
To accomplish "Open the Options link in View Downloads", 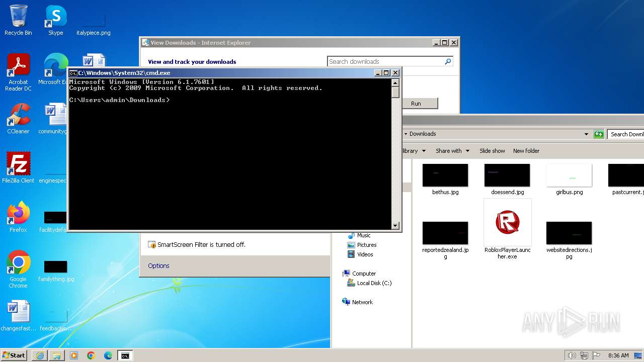I will click(x=158, y=265).
